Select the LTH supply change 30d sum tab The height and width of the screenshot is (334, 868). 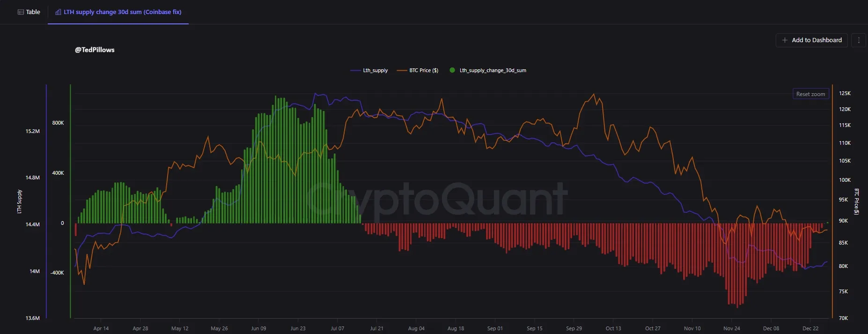pyautogui.click(x=122, y=12)
